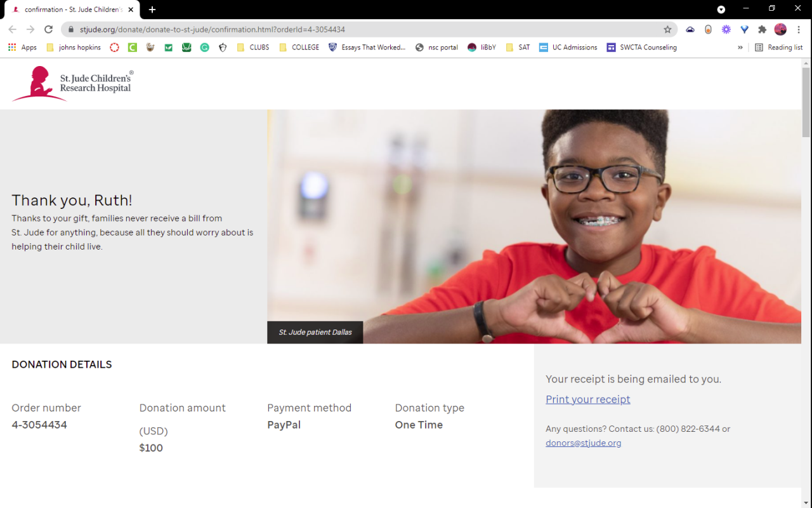This screenshot has width=812, height=508.
Task: Open the dark green shield bookmark
Action: (187, 47)
